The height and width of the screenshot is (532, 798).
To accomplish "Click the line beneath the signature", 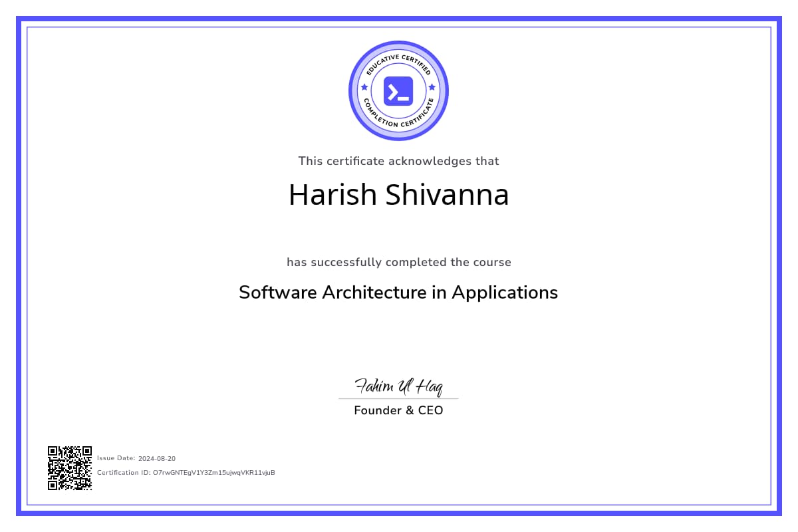I will (x=398, y=399).
